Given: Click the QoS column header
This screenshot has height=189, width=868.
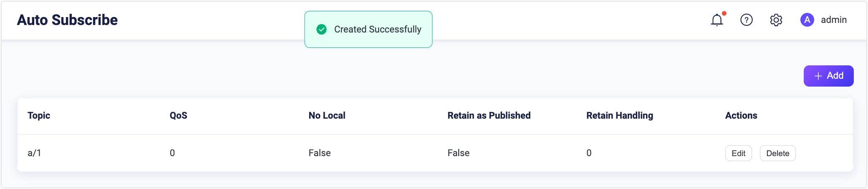Looking at the screenshot, I should click(x=178, y=116).
